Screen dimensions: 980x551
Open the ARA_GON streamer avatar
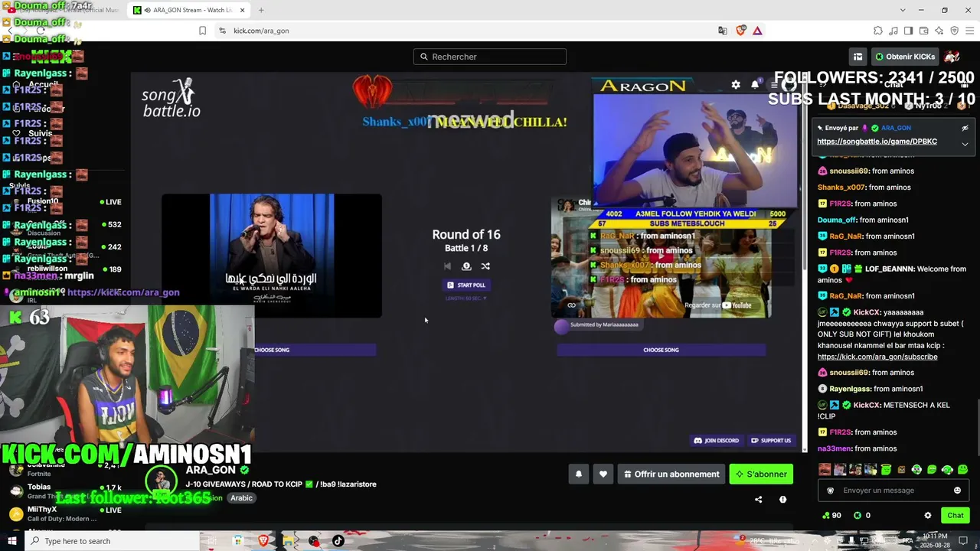(x=162, y=482)
